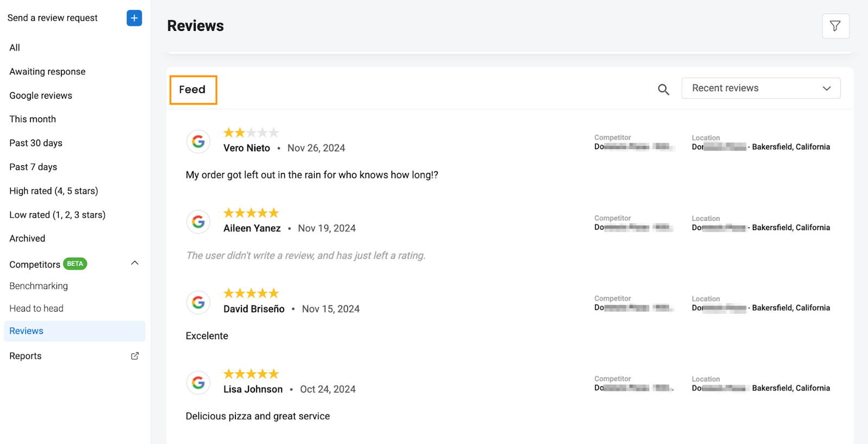The width and height of the screenshot is (868, 444).
Task: Click Google logo on David Briseño's review
Action: (x=199, y=302)
